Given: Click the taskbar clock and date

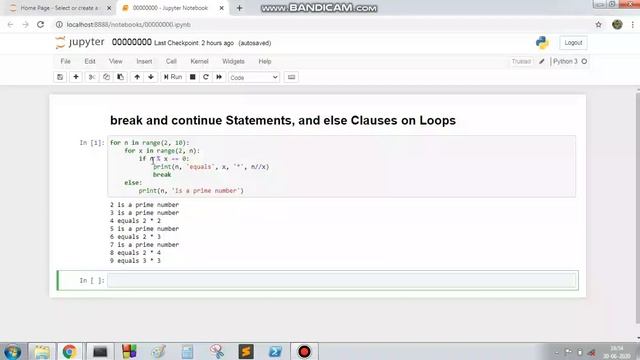Looking at the screenshot, I should [616, 352].
